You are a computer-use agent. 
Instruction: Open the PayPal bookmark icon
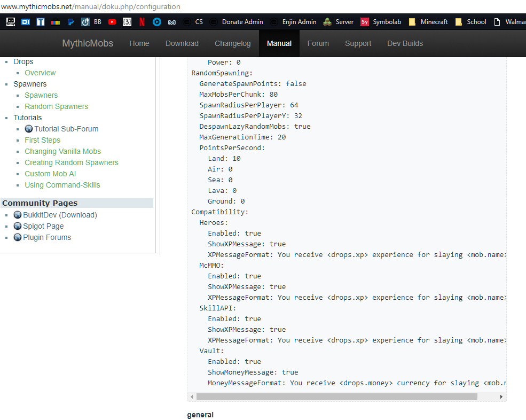[x=70, y=22]
